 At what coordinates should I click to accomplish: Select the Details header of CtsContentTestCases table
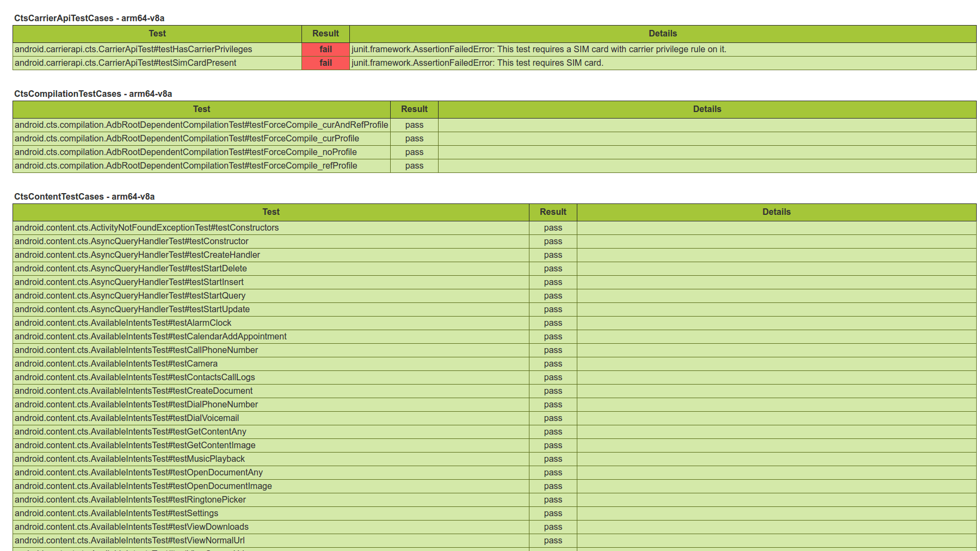pos(776,212)
